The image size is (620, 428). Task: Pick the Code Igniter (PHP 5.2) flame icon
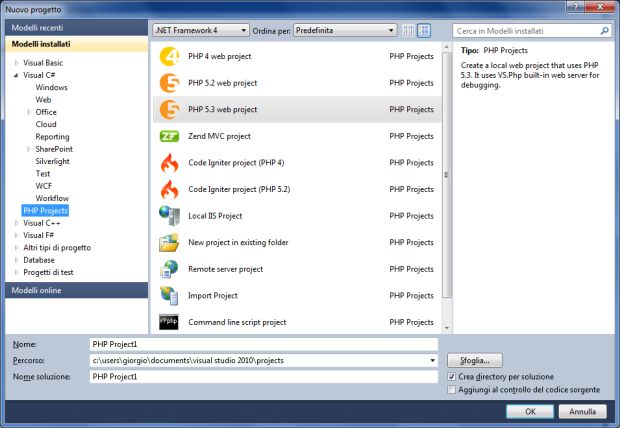(169, 189)
